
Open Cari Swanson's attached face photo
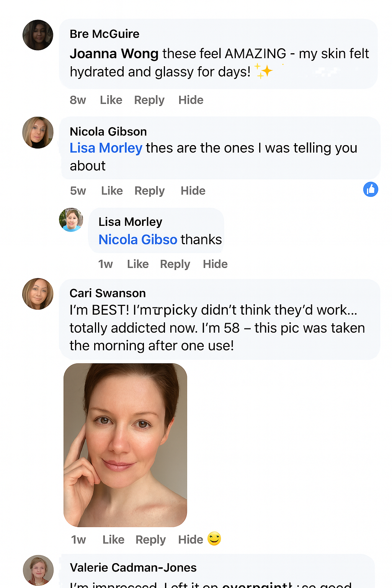click(125, 445)
